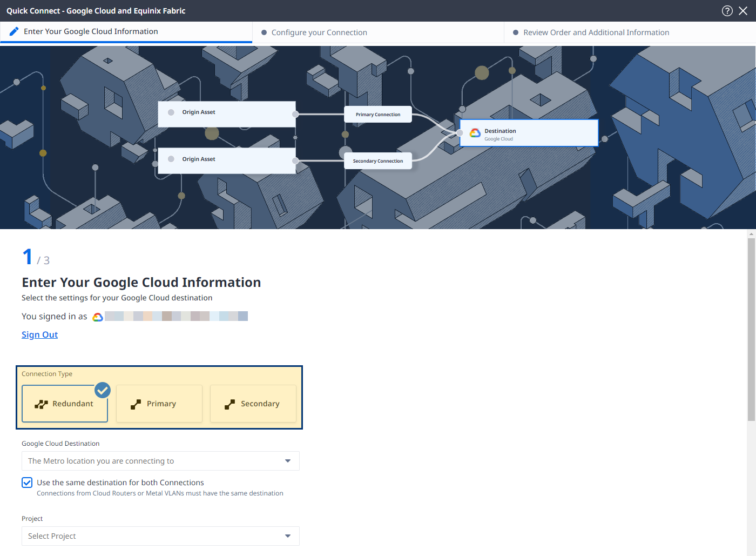Open the Select Project dropdown
This screenshot has height=556, width=756.
point(160,536)
